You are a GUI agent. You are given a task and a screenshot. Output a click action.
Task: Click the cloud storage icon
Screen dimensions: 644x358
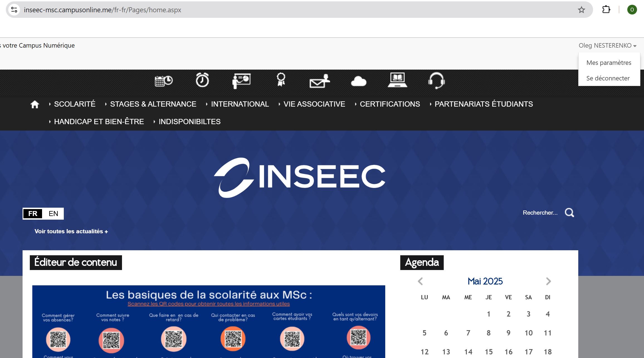tap(358, 81)
